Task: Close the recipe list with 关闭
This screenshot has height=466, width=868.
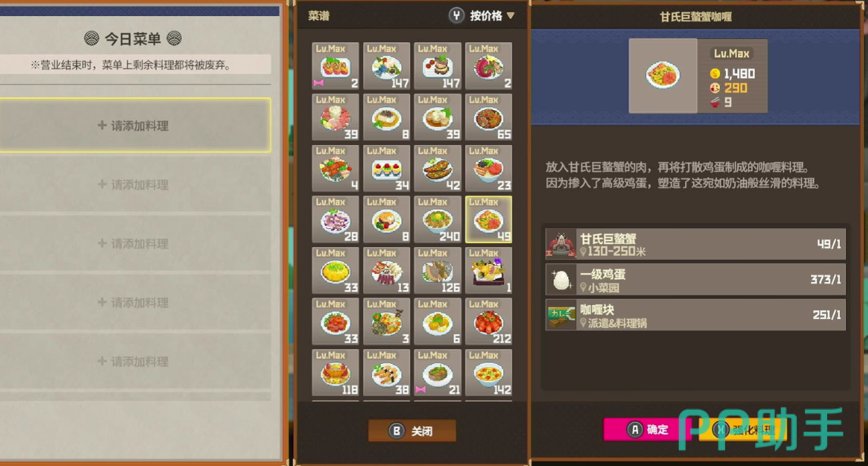Action: click(x=412, y=431)
